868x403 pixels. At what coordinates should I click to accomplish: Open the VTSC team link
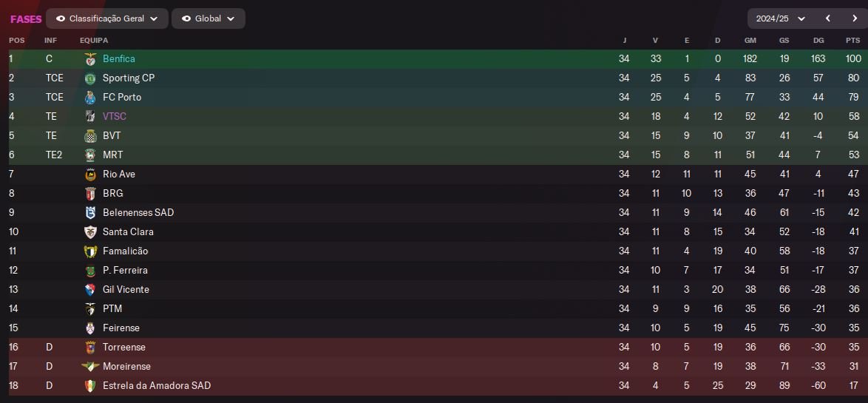point(115,116)
